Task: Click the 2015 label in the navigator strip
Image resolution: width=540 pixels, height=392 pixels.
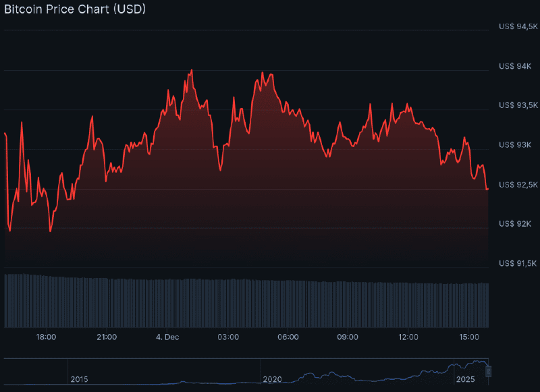Action: click(80, 379)
